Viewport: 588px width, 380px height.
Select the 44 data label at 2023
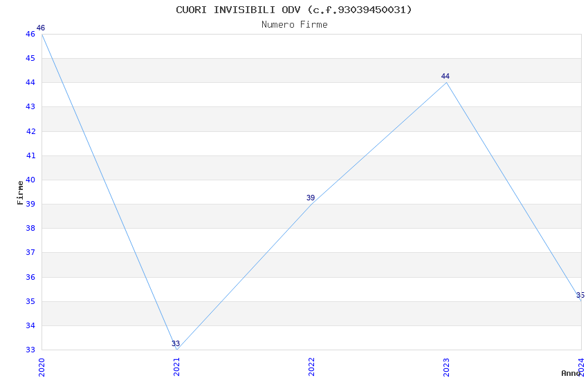(x=445, y=76)
